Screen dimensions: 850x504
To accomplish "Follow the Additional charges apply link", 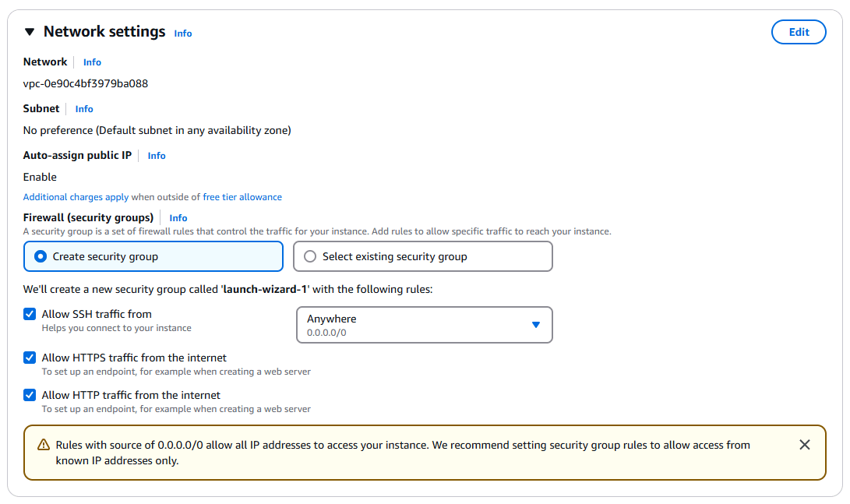I will [x=76, y=197].
